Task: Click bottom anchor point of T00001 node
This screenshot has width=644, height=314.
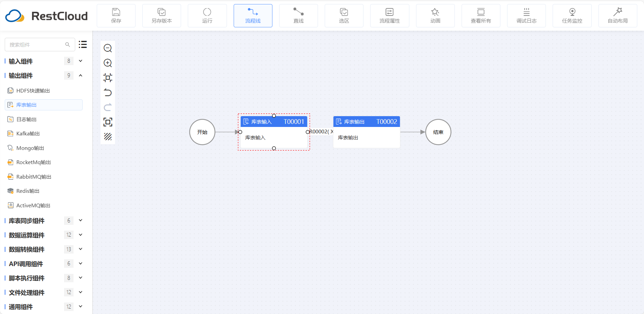Action: click(274, 148)
